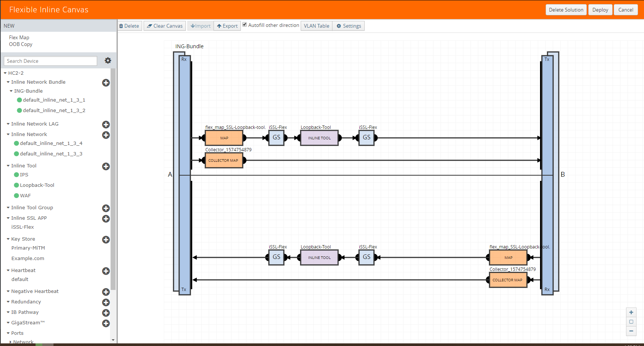Open device search settings gear
This screenshot has width=644, height=346.
point(108,61)
